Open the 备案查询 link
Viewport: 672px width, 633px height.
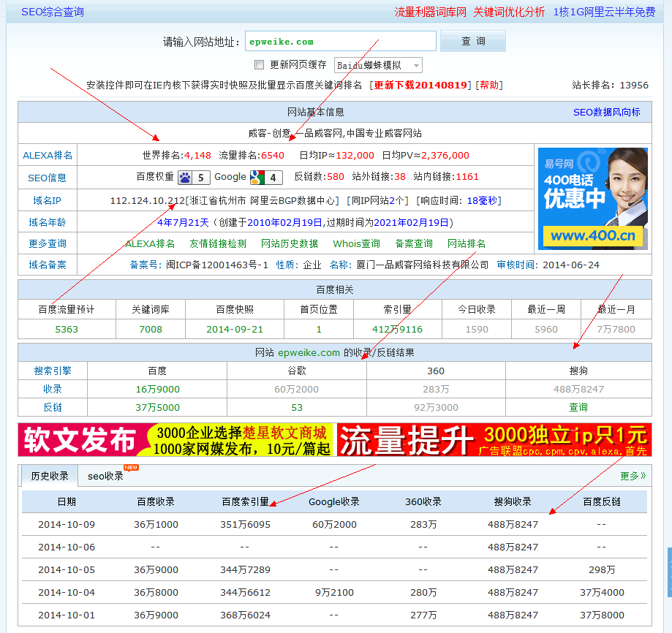click(414, 243)
